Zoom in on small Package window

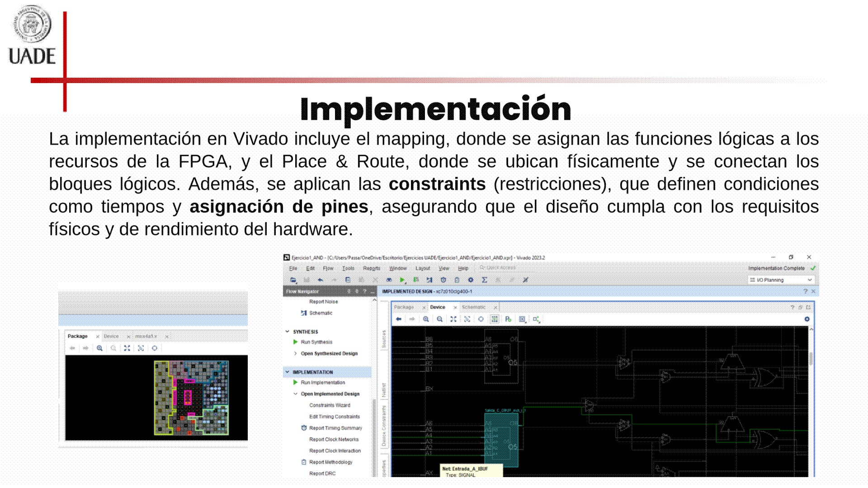click(x=99, y=348)
